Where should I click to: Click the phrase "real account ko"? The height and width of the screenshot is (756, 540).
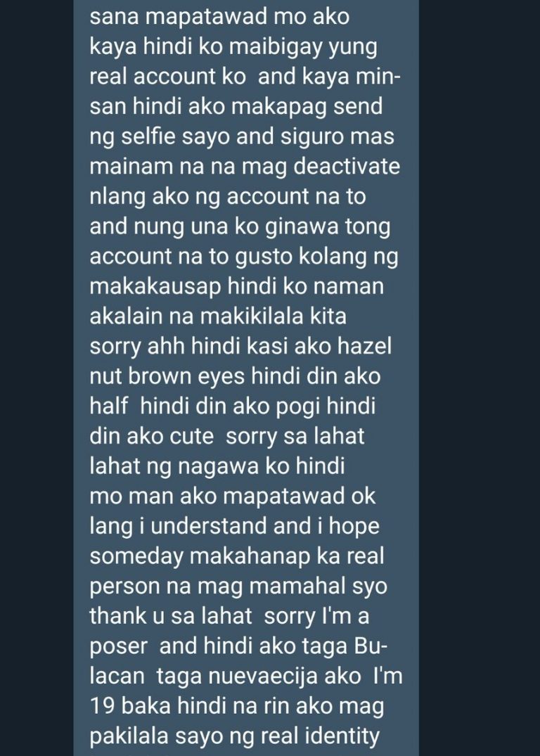tap(167, 77)
